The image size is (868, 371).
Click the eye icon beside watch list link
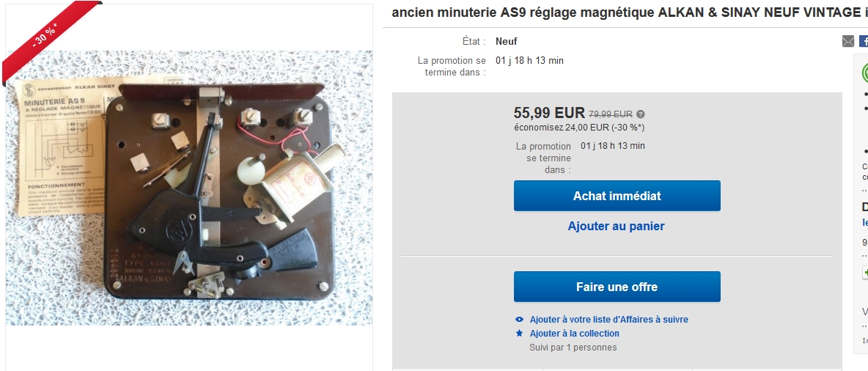(519, 320)
